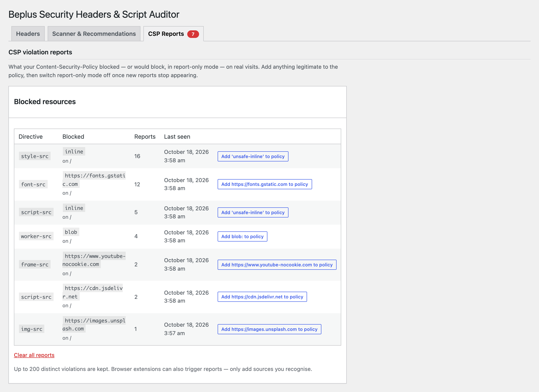Select the style-src directive cell
539x392 pixels.
coord(35,156)
